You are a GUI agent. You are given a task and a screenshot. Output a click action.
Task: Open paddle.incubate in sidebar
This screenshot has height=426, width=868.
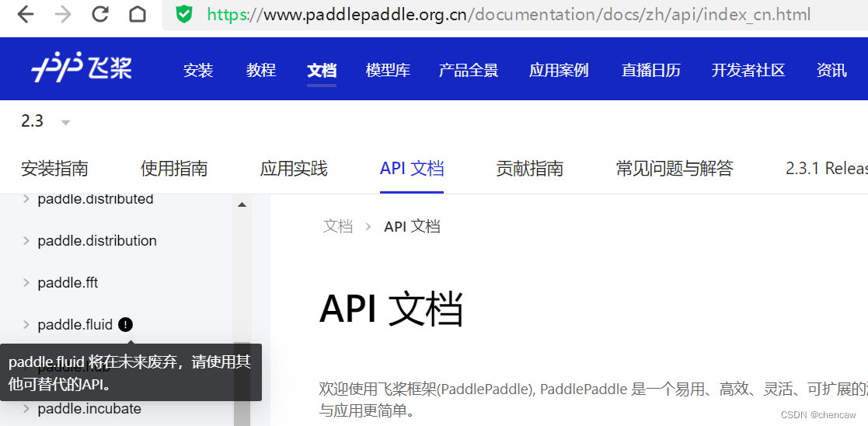(x=89, y=410)
